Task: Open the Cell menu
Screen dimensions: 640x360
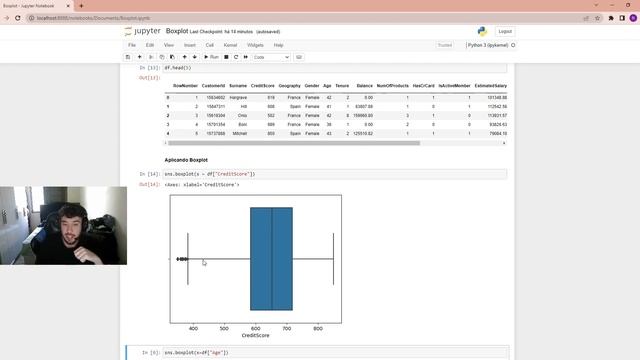Action: (209, 45)
